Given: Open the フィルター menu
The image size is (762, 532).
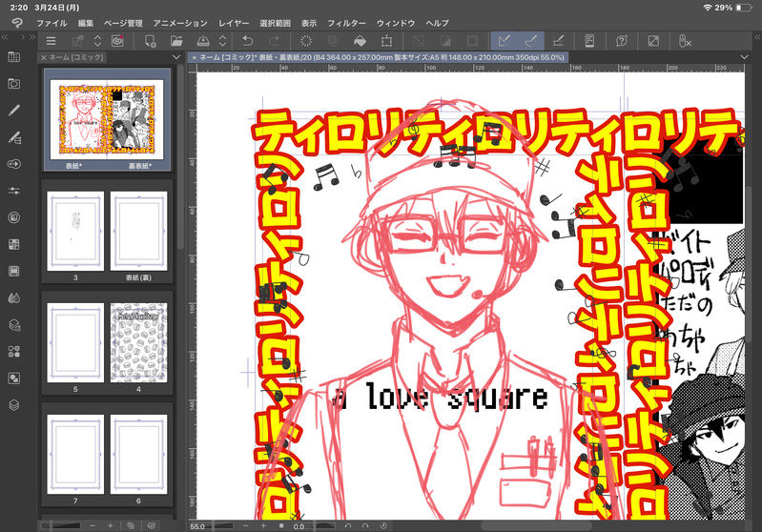Looking at the screenshot, I should (346, 23).
